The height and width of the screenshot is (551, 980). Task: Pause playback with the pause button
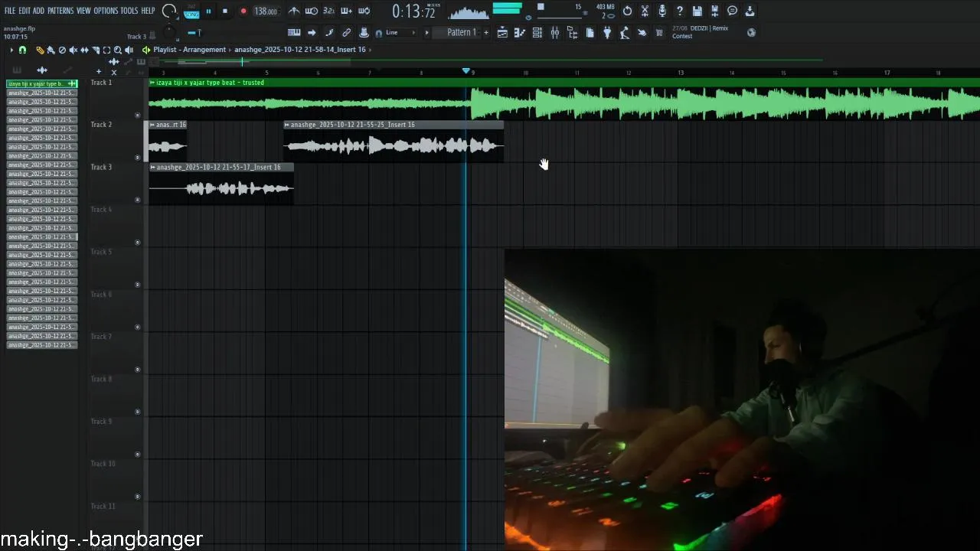208,11
